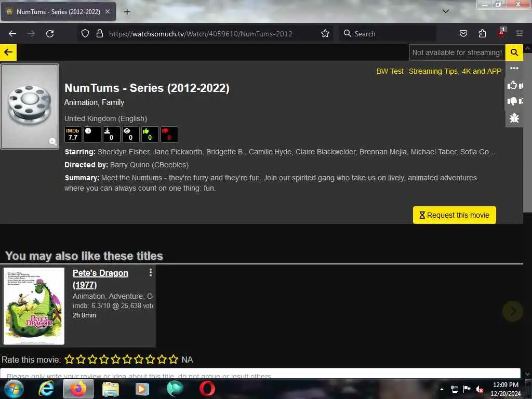
Task: Click the IMDb 7.7 rating badge
Action: [x=73, y=135]
